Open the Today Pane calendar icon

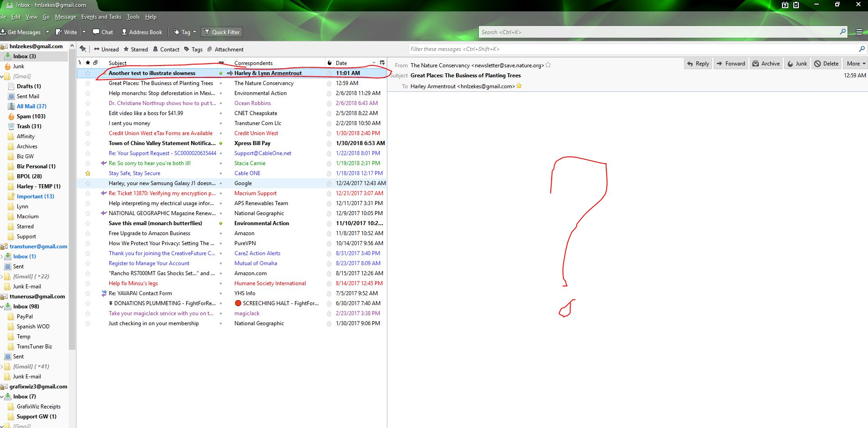tap(785, 5)
